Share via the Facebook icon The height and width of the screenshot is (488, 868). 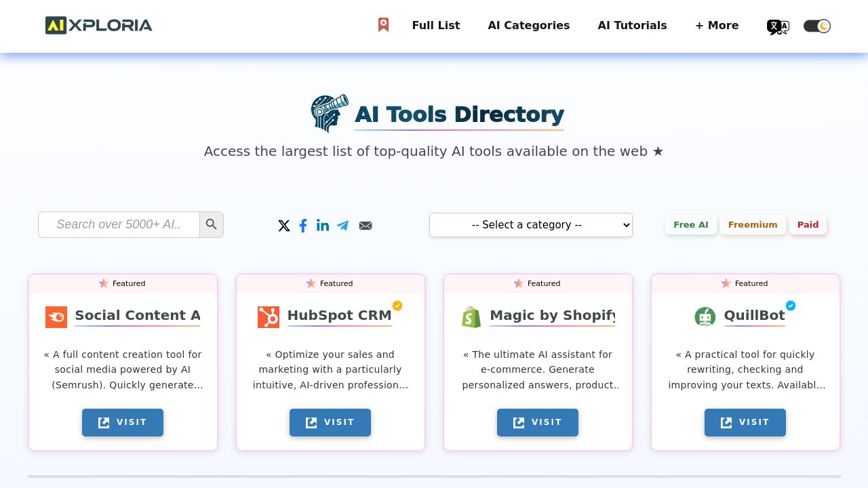click(x=303, y=226)
